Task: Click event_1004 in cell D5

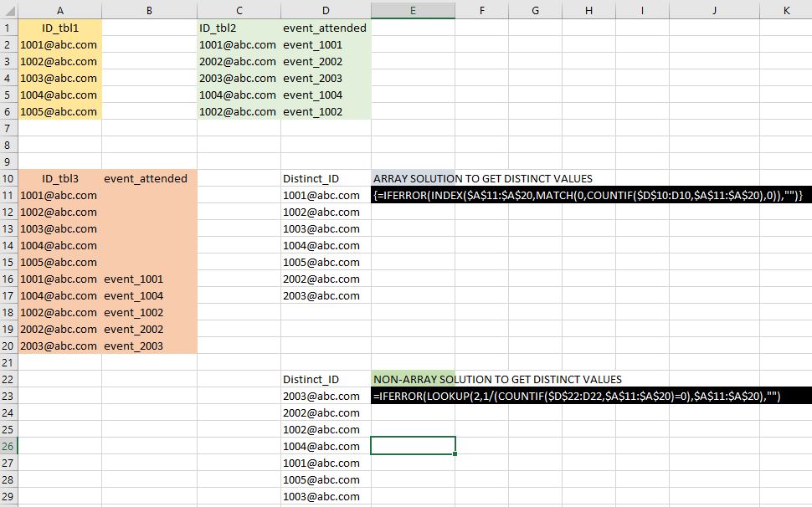Action: tap(326, 95)
